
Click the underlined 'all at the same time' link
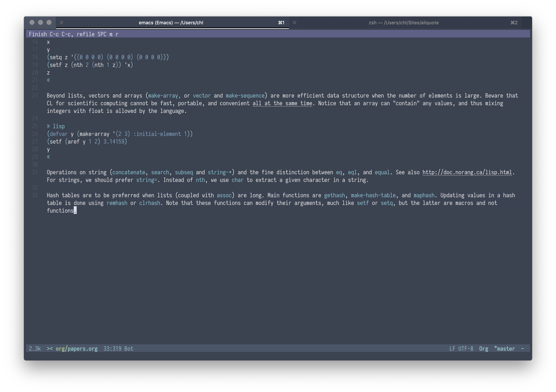(282, 103)
